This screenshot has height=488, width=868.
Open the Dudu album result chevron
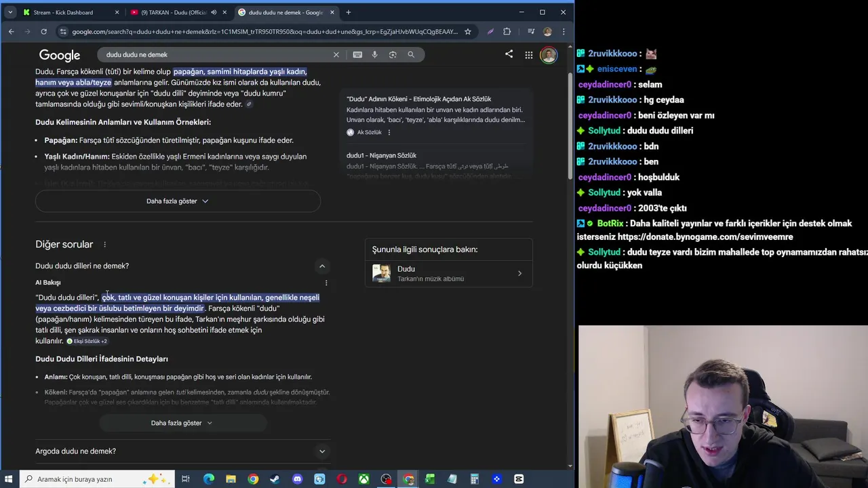520,274
